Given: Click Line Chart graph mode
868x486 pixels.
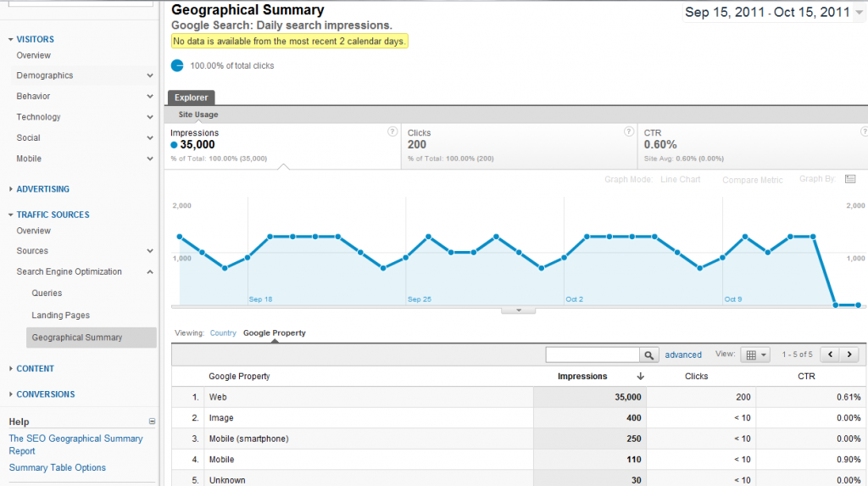Looking at the screenshot, I should coord(681,180).
